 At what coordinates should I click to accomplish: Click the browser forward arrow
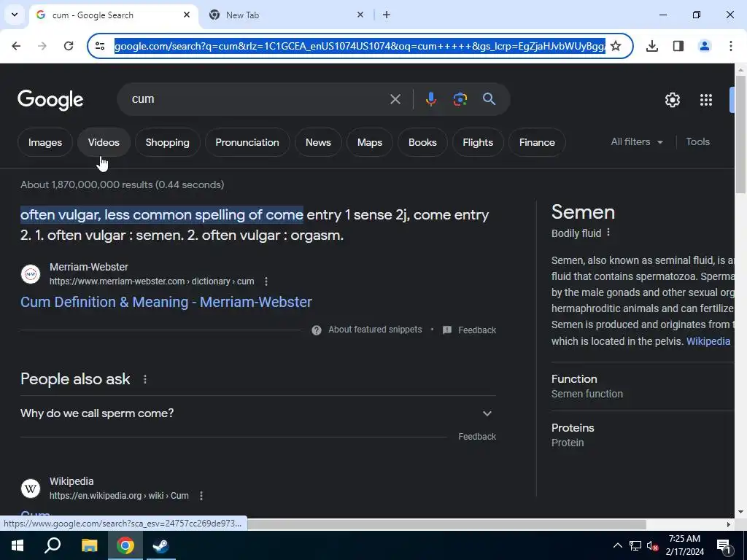(42, 46)
